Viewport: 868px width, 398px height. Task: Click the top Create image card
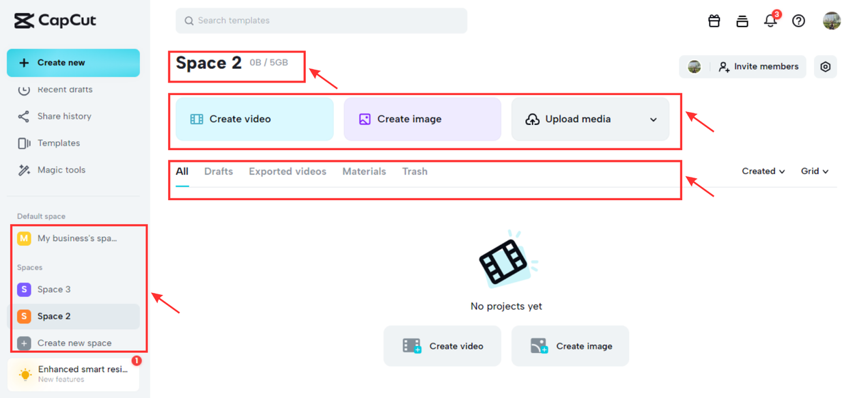[x=423, y=119]
